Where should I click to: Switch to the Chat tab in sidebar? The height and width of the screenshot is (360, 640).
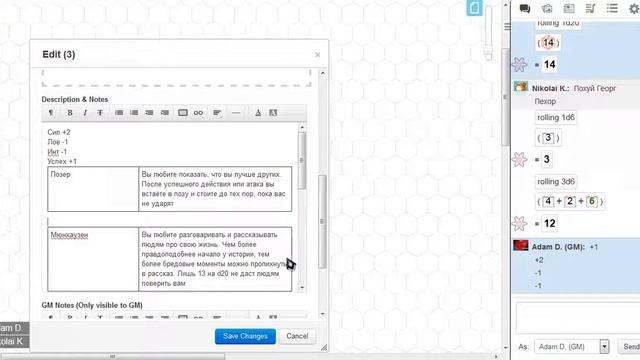click(525, 8)
